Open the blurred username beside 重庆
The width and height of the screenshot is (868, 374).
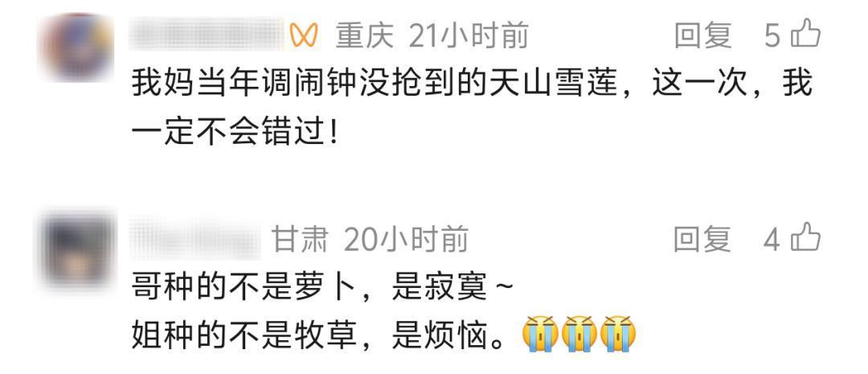coord(207,35)
